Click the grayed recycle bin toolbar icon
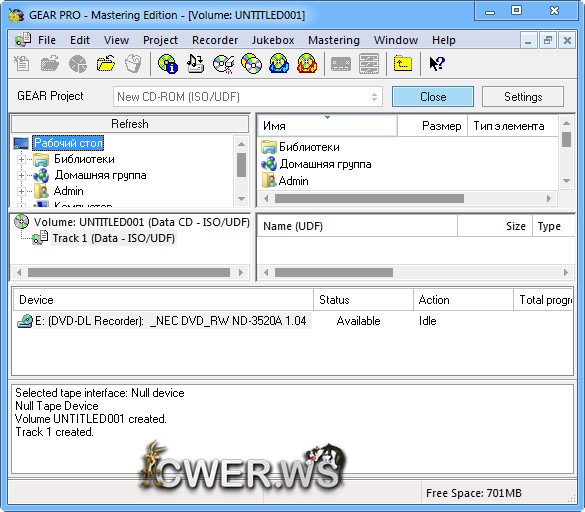585x512 pixels. tap(133, 64)
